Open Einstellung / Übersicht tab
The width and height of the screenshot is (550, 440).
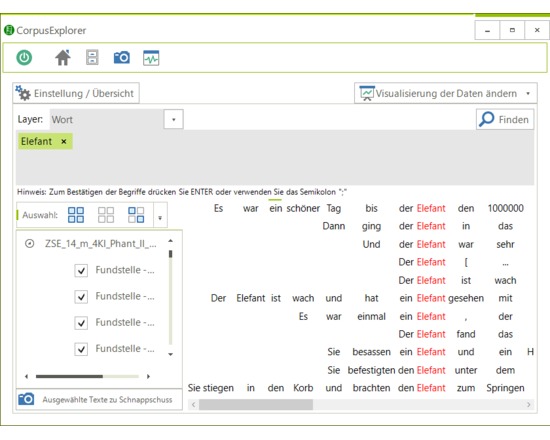tap(76, 93)
